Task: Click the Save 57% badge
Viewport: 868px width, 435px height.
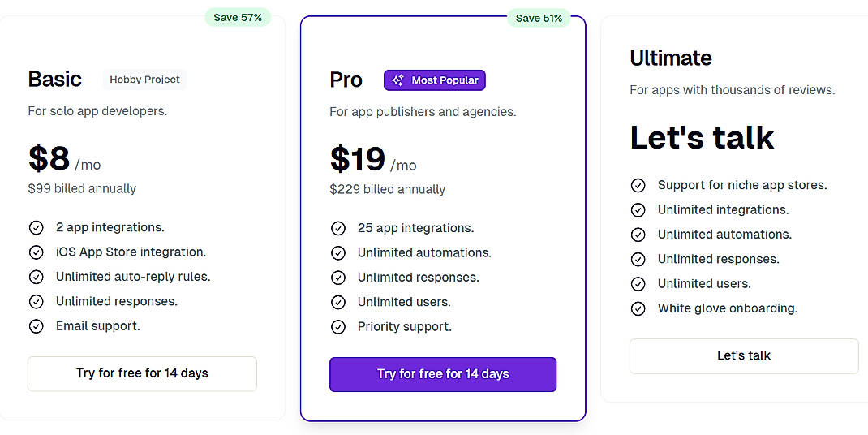Action: coord(238,17)
